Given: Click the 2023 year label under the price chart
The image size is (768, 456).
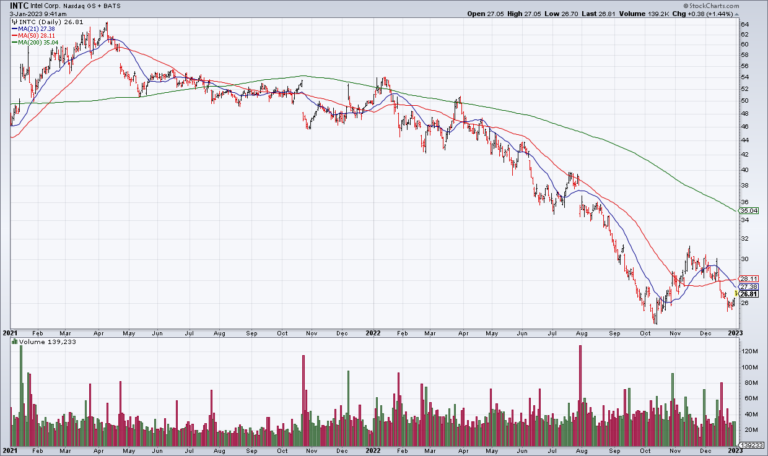Looking at the screenshot, I should coord(735,333).
